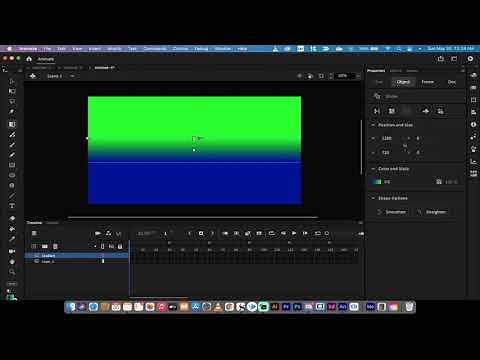
Task: Toggle show all layers eye in layer header
Action: [111, 246]
